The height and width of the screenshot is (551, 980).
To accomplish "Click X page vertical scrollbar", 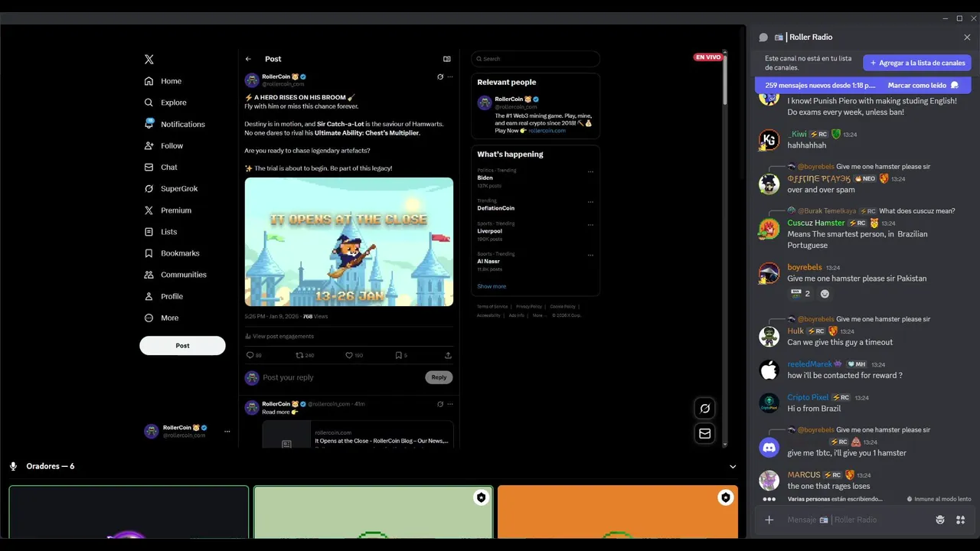I will (x=724, y=79).
